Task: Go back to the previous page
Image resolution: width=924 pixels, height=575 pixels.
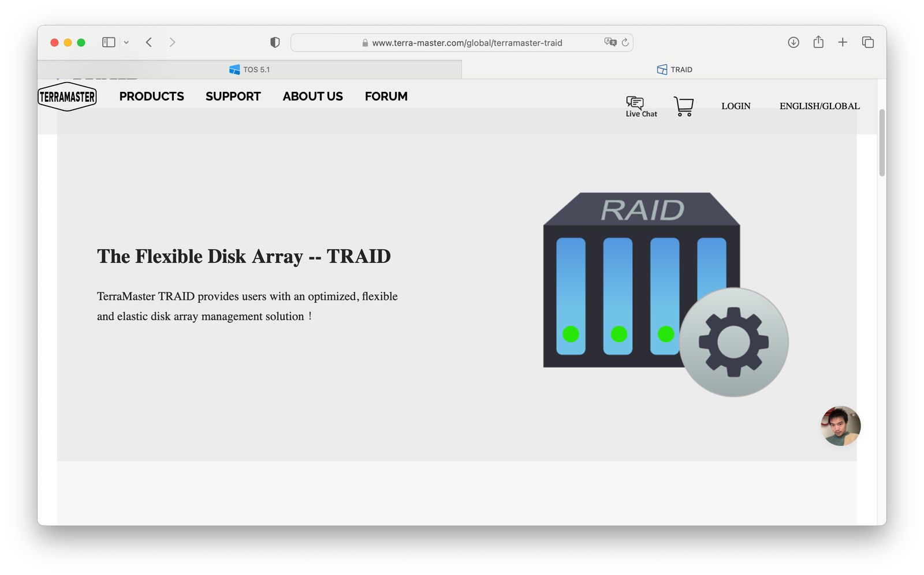Action: (x=149, y=42)
